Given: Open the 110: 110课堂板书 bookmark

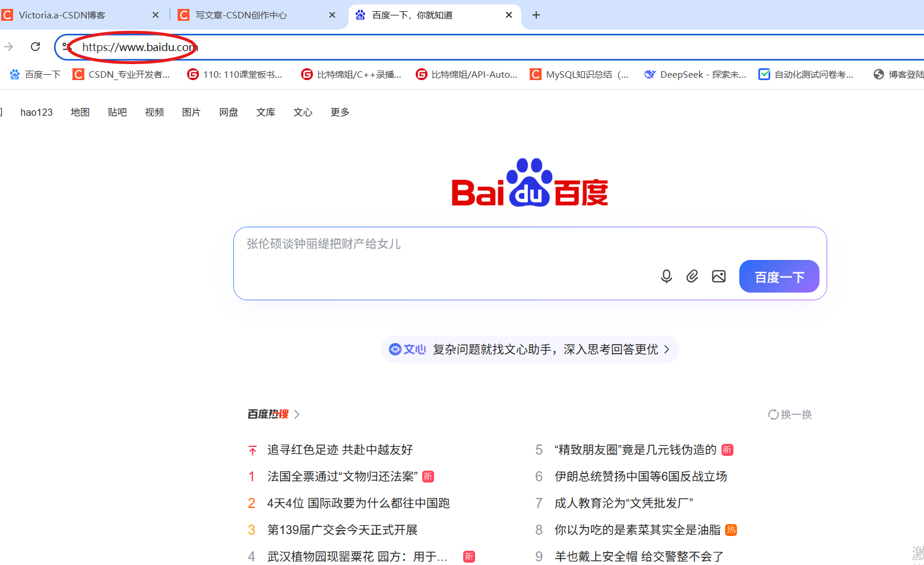Looking at the screenshot, I should 235,74.
